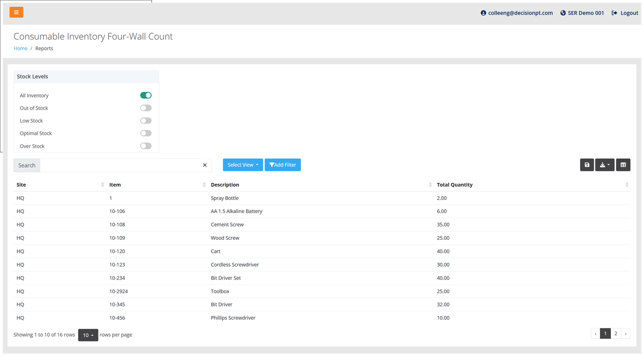Open the SER Demo 001 site selector
The height and width of the screenshot is (356, 644).
tap(582, 13)
